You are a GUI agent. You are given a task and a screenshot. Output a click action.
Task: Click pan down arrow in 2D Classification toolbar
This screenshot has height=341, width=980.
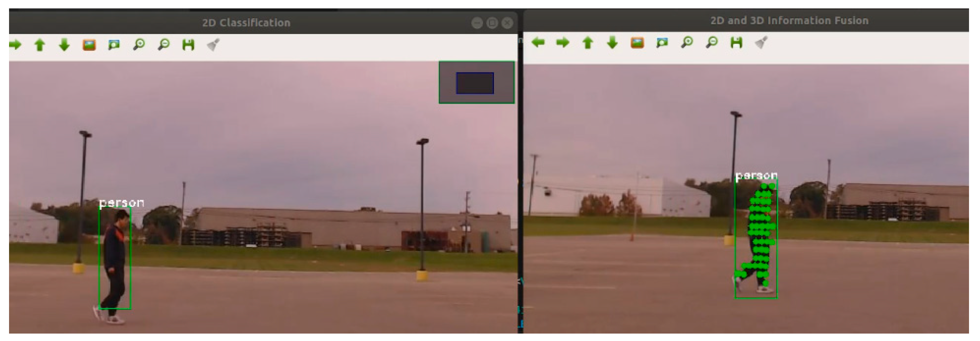[64, 45]
